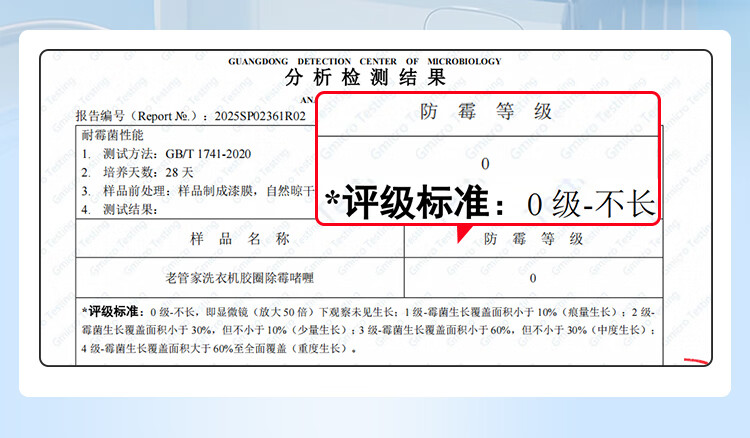Click the grade value 0 in the table row

click(533, 278)
